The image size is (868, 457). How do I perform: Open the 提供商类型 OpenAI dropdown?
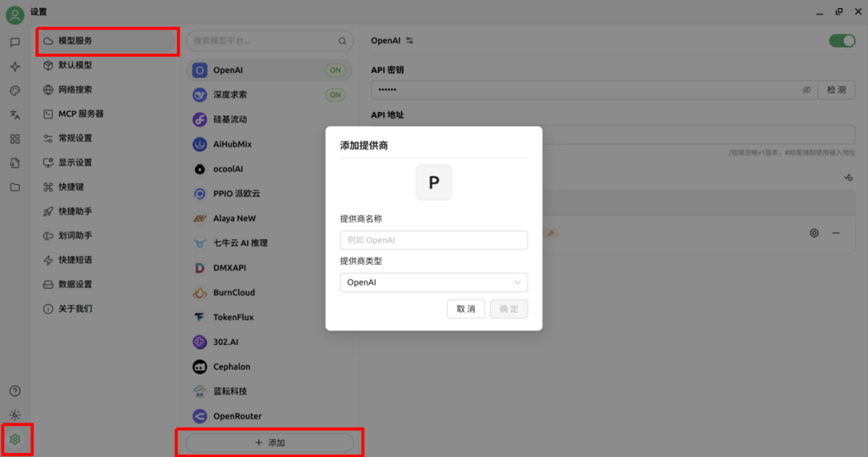point(434,283)
